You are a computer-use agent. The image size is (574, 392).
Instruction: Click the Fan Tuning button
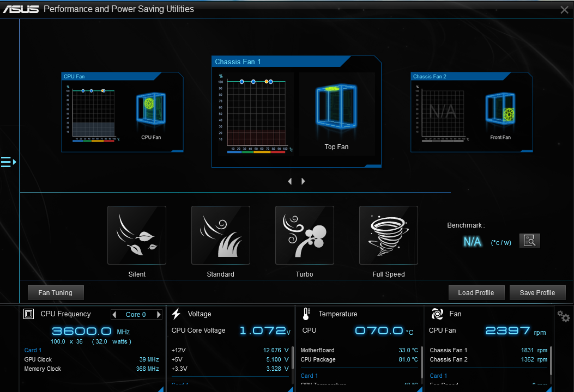click(x=56, y=292)
